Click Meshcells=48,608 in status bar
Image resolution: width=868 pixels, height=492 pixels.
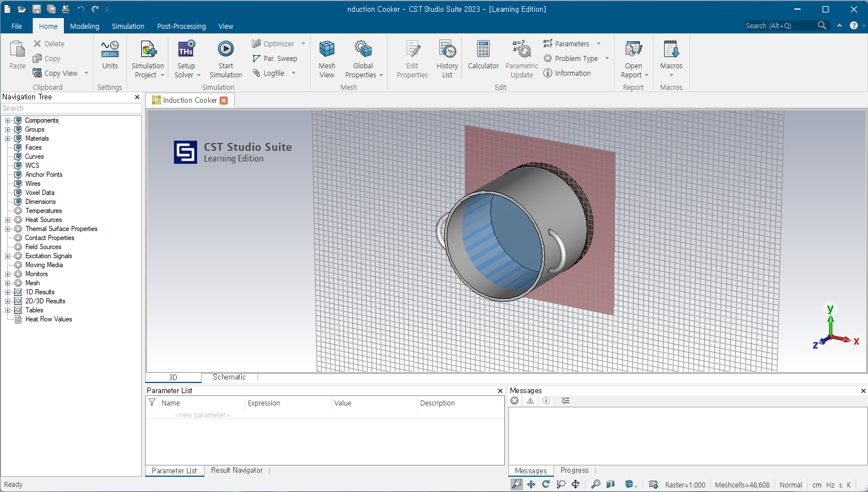point(742,485)
